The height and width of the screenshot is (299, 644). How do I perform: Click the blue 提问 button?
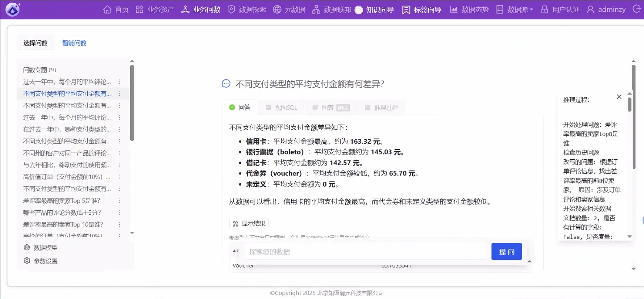point(506,252)
